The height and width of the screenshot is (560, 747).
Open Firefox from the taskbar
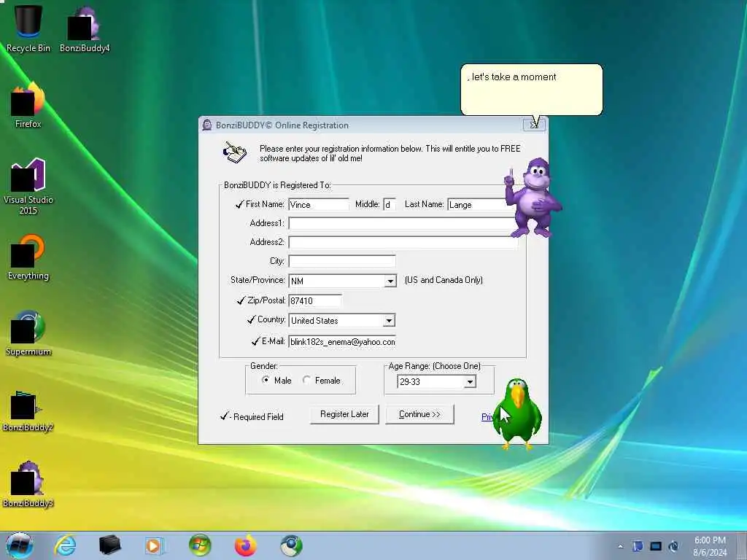click(x=245, y=545)
